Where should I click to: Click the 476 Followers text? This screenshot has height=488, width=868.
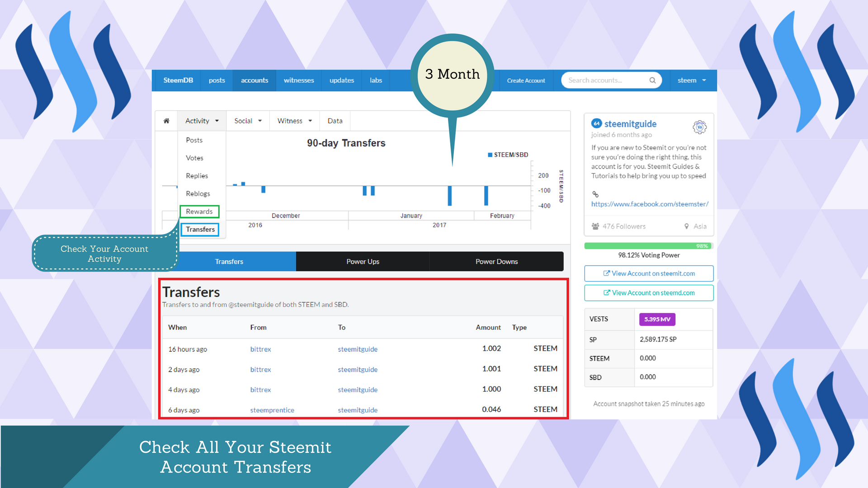(624, 226)
